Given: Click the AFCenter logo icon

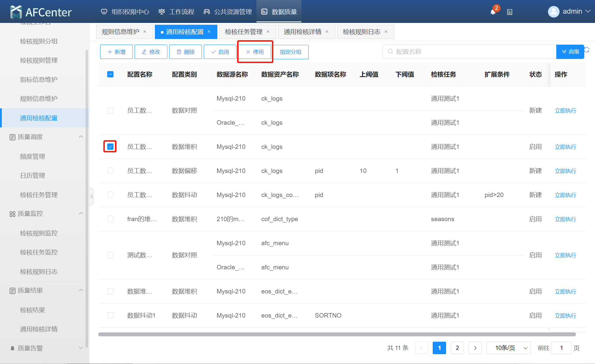Looking at the screenshot, I should pyautogui.click(x=16, y=12).
